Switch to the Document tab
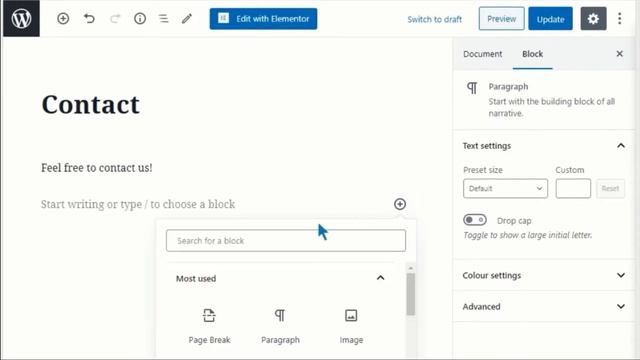640x360 pixels. click(482, 54)
